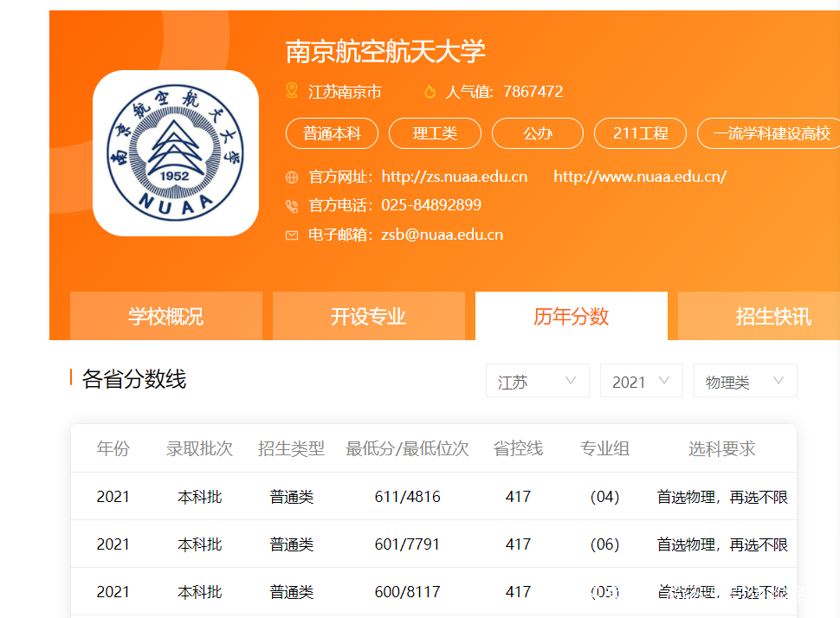The height and width of the screenshot is (618, 840).
Task: Open the 物理类 subject dropdown
Action: [746, 381]
